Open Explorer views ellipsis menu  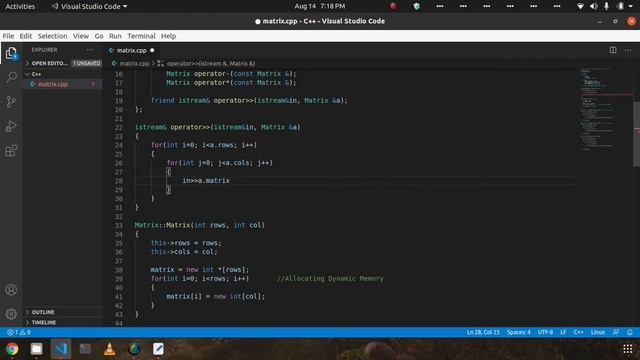[x=90, y=50]
